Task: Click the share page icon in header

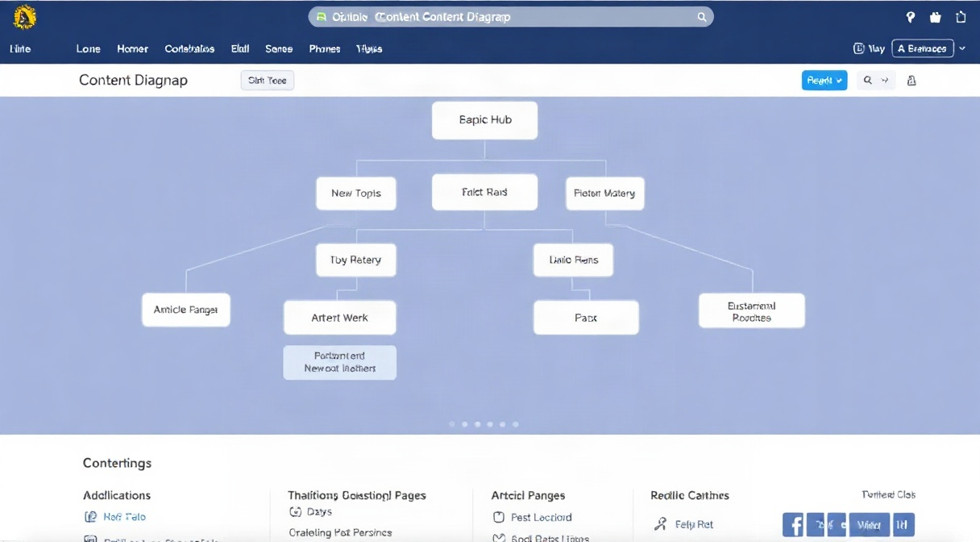Action: 961,17
